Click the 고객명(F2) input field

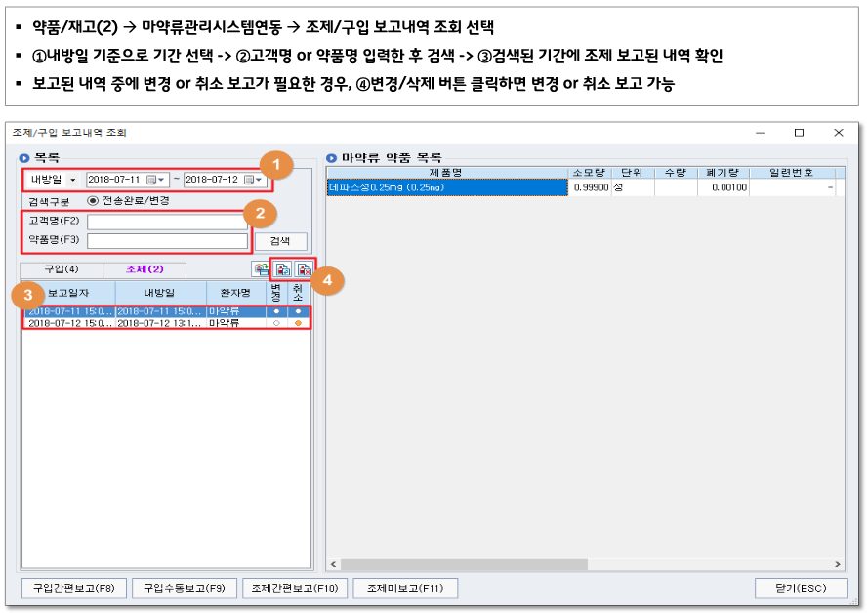click(167, 222)
